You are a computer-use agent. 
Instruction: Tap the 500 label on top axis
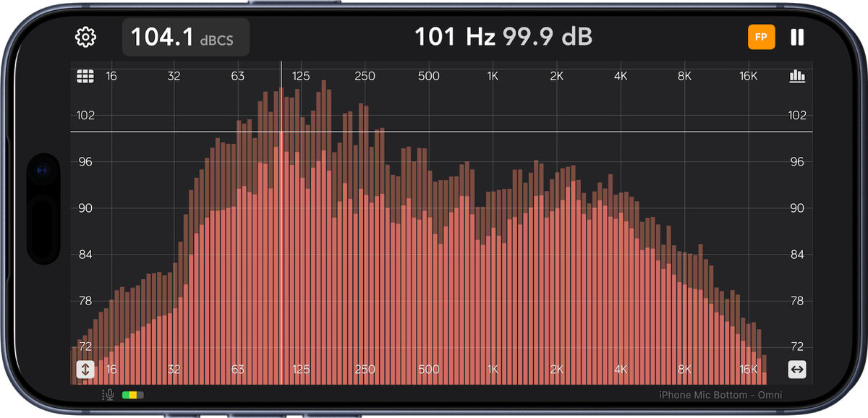pos(429,76)
